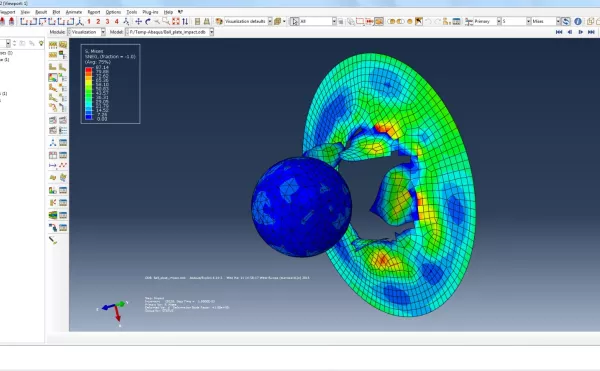The image size is (600, 371).
Task: Apply saved view number 1
Action: 89,22
